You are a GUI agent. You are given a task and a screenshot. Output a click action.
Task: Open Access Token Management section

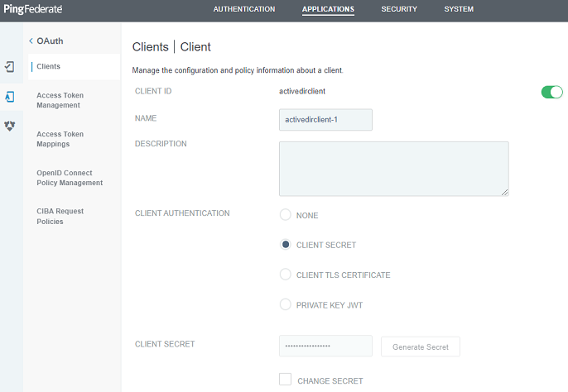(x=60, y=100)
